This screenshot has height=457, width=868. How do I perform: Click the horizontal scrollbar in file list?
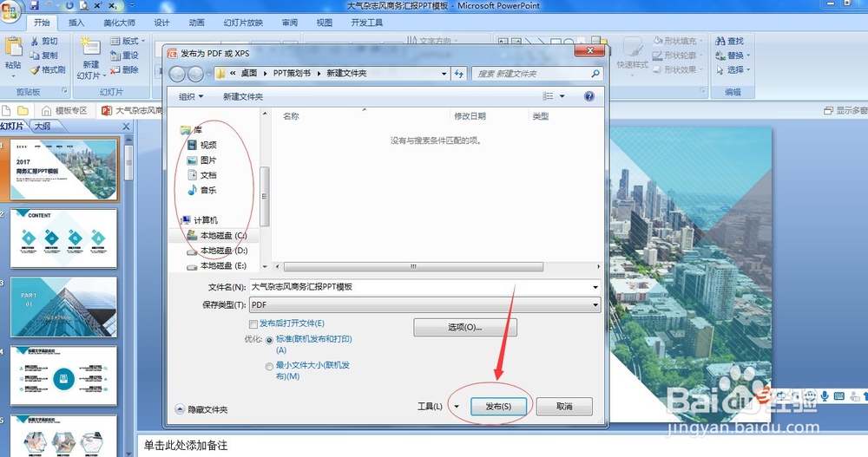click(413, 267)
